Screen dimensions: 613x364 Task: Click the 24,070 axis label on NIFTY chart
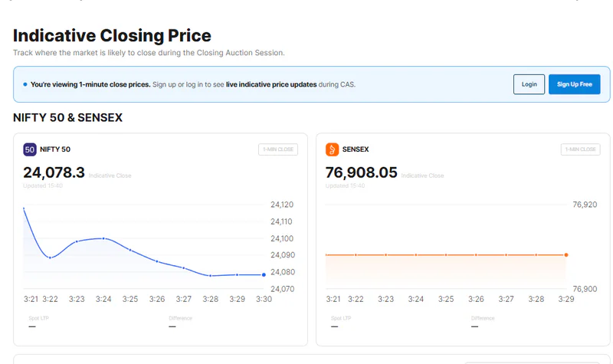coord(282,289)
